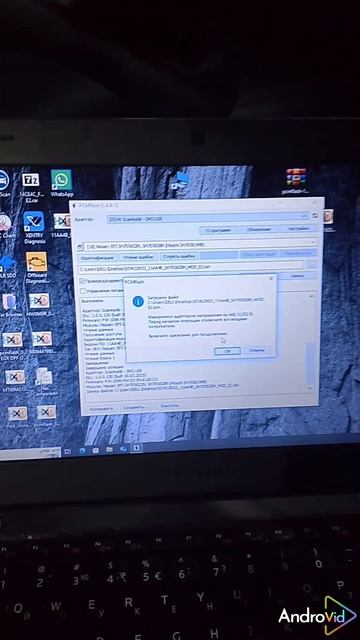This screenshot has width=360, height=640.
Task: Click the Update button
Action: click(259, 229)
